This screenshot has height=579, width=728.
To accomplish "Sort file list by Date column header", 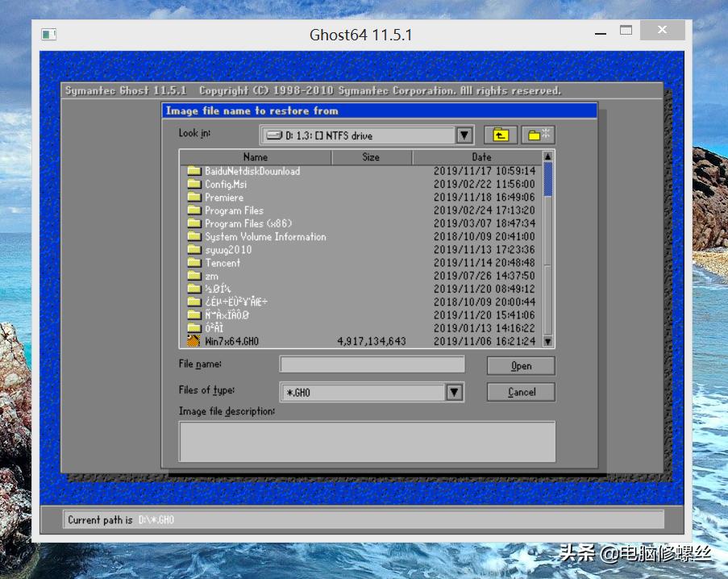I will click(481, 157).
